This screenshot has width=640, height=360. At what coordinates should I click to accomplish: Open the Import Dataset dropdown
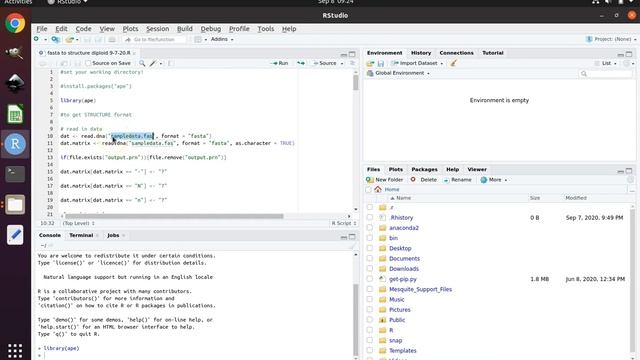coord(417,63)
